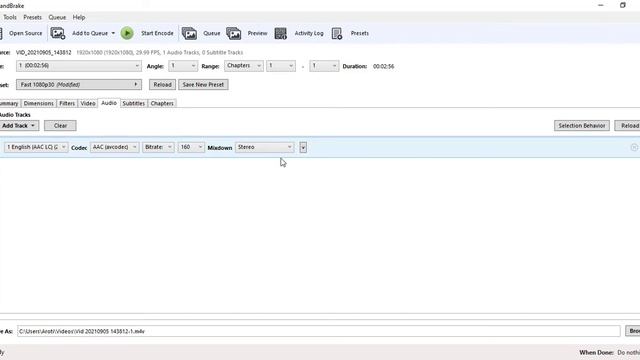The width and height of the screenshot is (640, 360).
Task: Open the Range type Chapters dropdown
Action: tap(244, 66)
